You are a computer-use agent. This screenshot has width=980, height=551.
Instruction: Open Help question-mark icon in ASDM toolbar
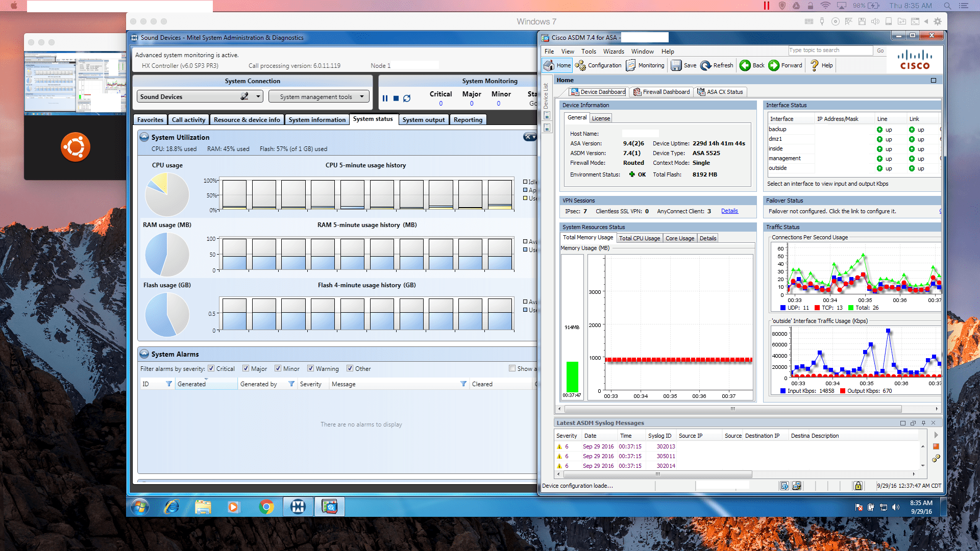tap(815, 65)
